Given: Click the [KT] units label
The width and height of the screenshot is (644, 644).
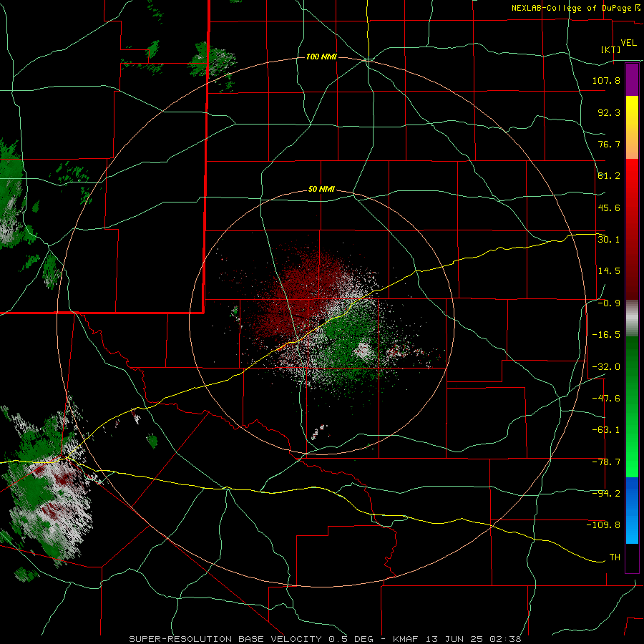Looking at the screenshot, I should [611, 49].
